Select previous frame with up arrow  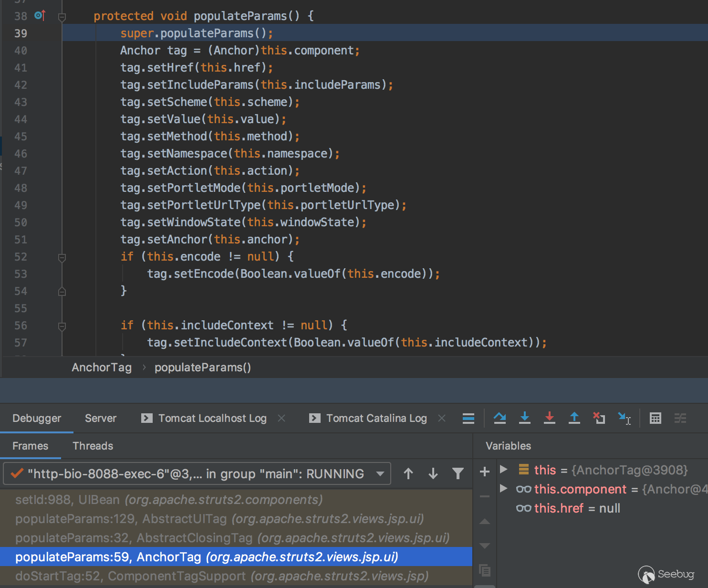click(x=408, y=473)
